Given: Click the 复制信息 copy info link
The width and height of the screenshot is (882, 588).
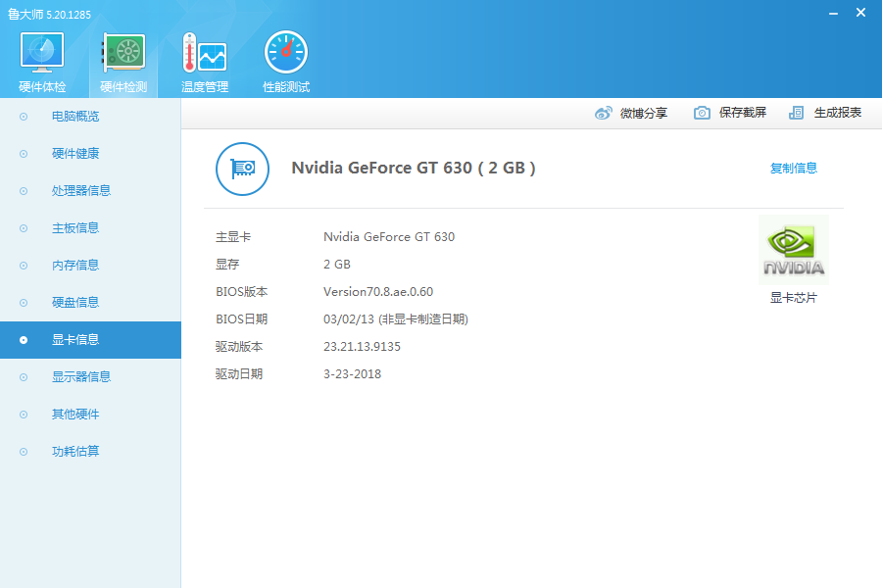Looking at the screenshot, I should click(x=793, y=169).
